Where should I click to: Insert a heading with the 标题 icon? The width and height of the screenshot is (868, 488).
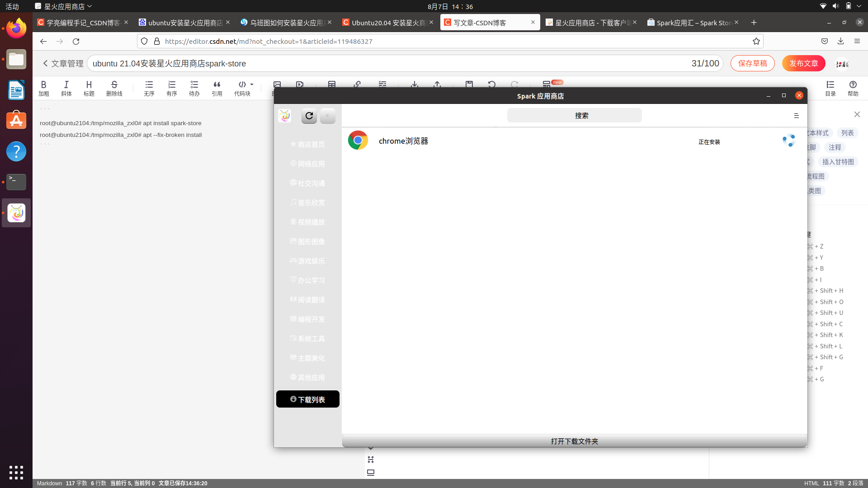pyautogui.click(x=89, y=88)
